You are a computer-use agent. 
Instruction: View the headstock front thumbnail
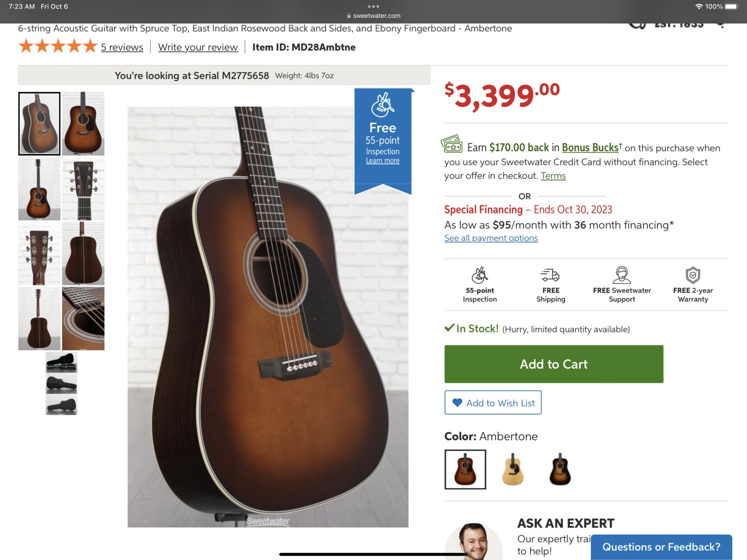[83, 189]
